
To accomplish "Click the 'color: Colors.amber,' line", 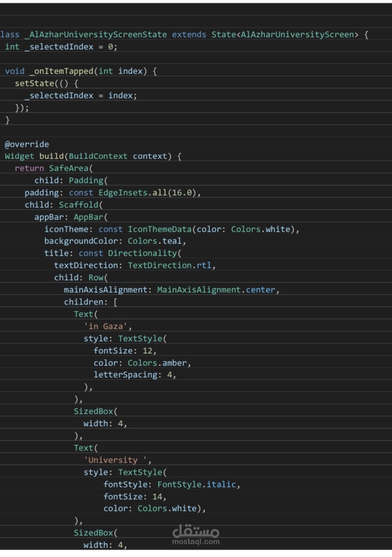I will (142, 363).
